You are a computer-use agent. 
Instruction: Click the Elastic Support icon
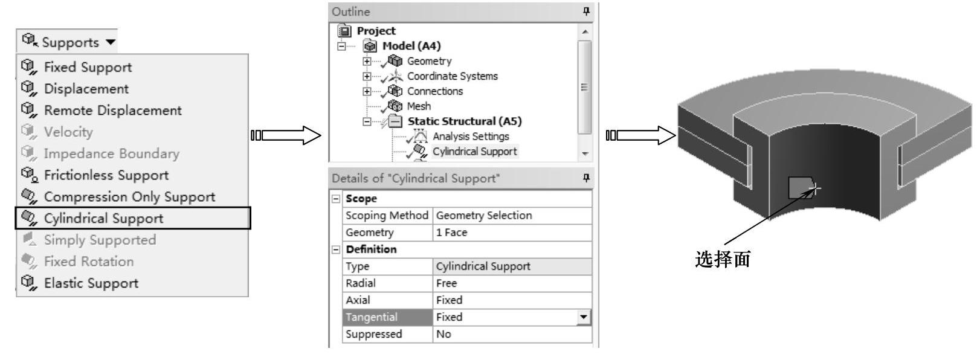click(x=28, y=282)
